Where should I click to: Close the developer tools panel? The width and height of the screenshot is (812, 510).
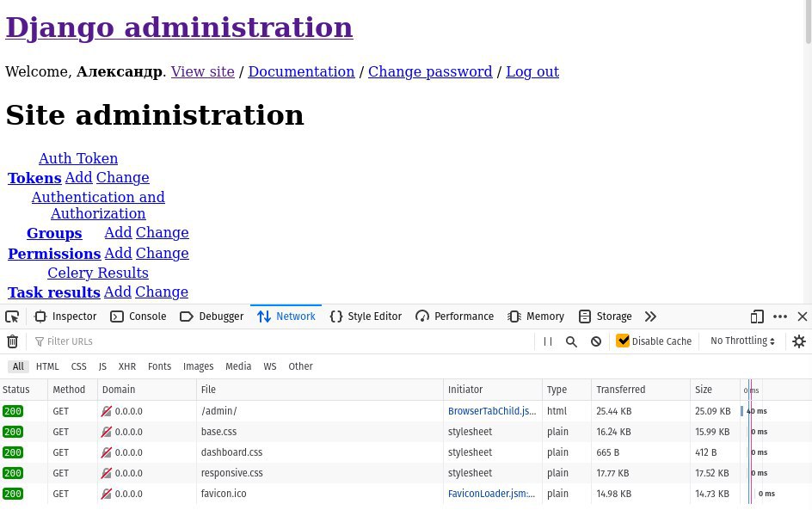tap(803, 316)
